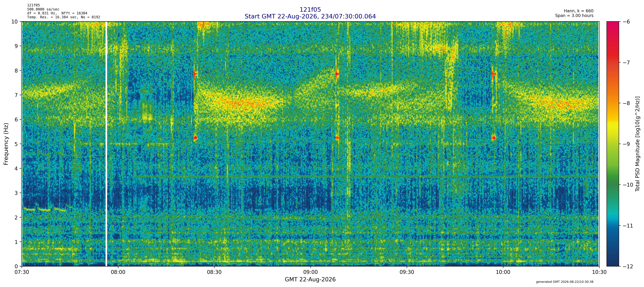The height and width of the screenshot is (287, 644).
Task: Click the 'Total PSD Magnitude [log10(g^2/Hz)]' colorbar label
Action: pyautogui.click(x=637, y=144)
